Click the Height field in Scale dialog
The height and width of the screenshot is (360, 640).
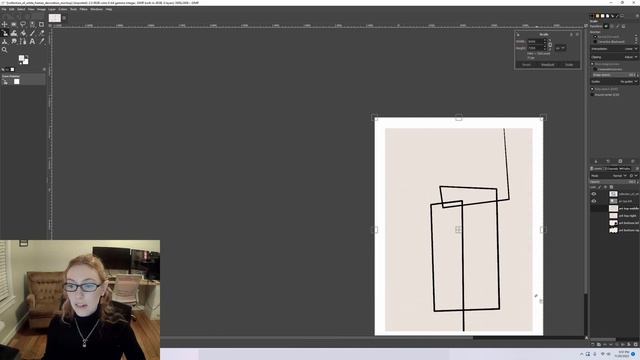click(x=536, y=48)
